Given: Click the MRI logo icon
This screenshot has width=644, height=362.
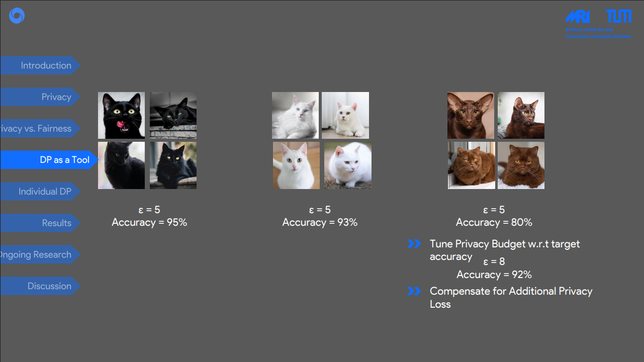Looking at the screenshot, I should [578, 17].
